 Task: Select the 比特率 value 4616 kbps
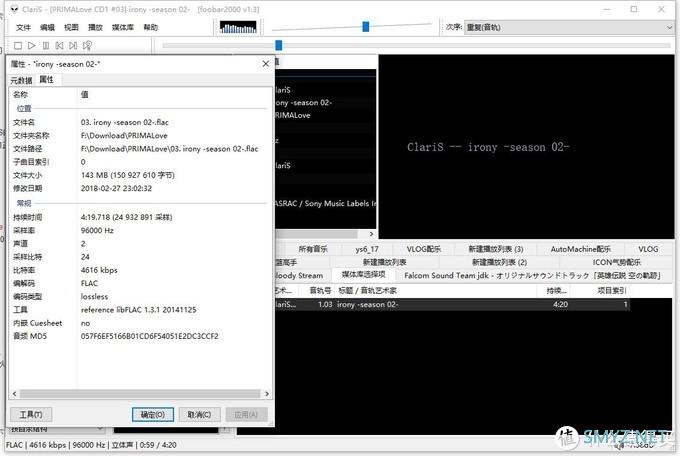pyautogui.click(x=99, y=270)
